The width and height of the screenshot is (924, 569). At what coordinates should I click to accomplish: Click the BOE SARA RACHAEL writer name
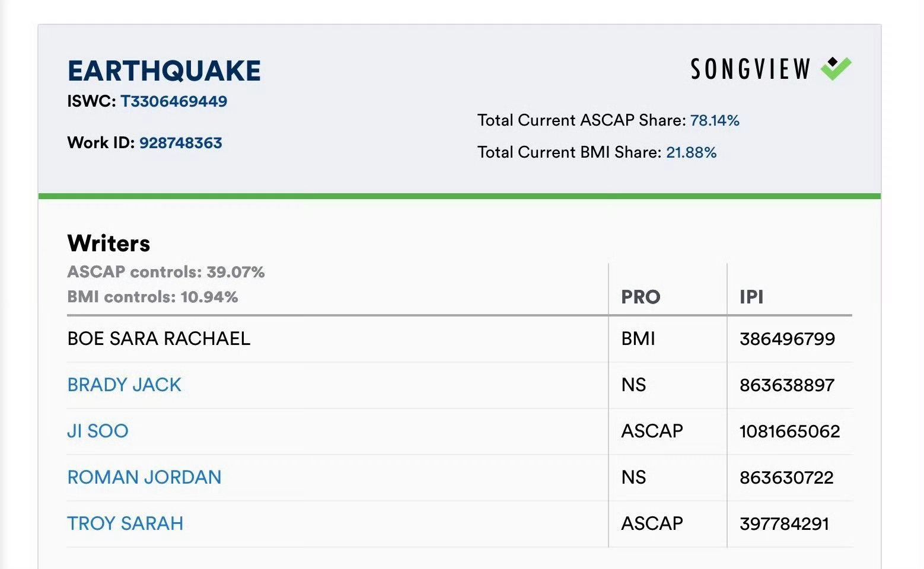coord(159,338)
